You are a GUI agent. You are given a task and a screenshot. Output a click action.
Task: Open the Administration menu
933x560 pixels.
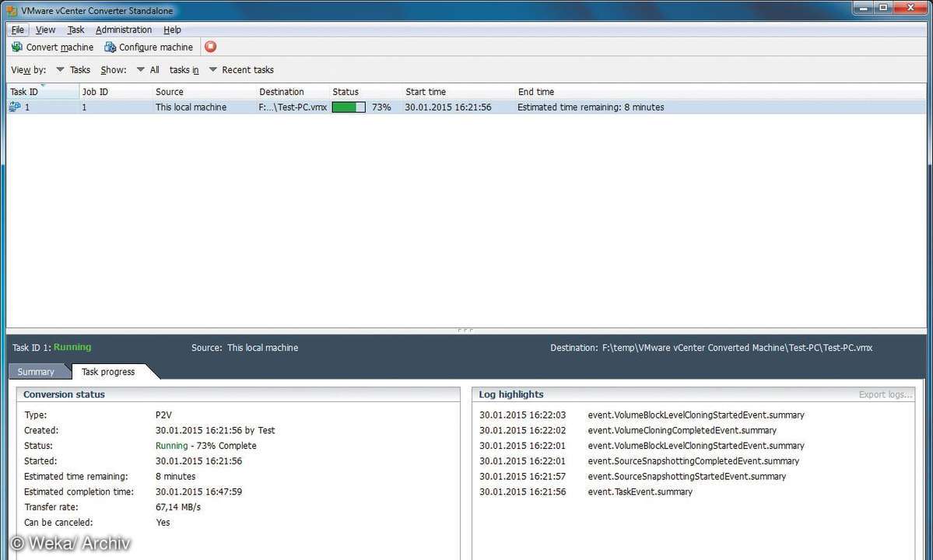point(124,30)
